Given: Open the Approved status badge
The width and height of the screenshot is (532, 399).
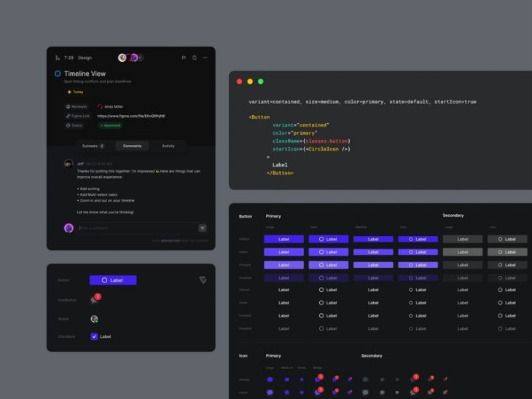Looking at the screenshot, I should 110,125.
